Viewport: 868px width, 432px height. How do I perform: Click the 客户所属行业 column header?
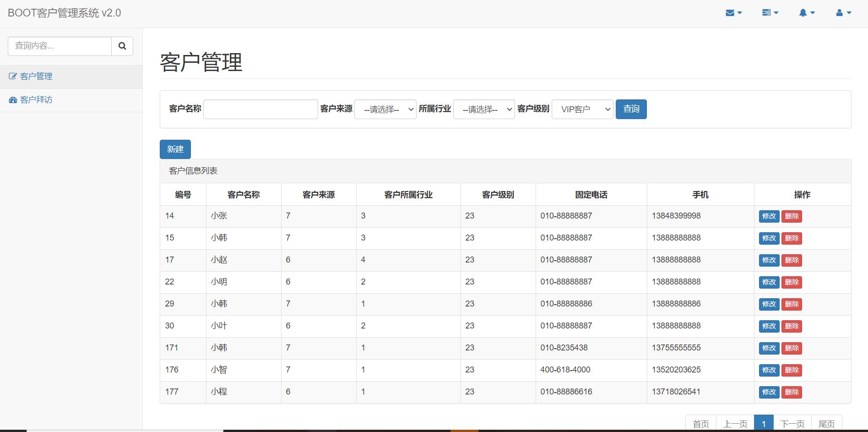click(408, 195)
